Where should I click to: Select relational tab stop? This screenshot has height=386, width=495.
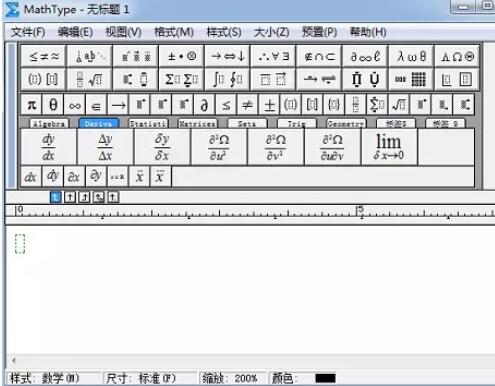pyautogui.click(x=99, y=197)
